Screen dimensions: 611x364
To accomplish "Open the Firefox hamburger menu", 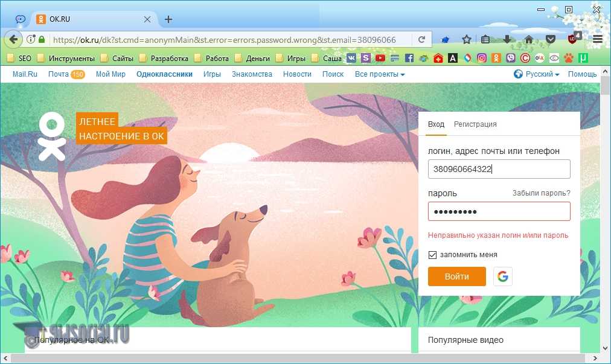I will (x=598, y=39).
